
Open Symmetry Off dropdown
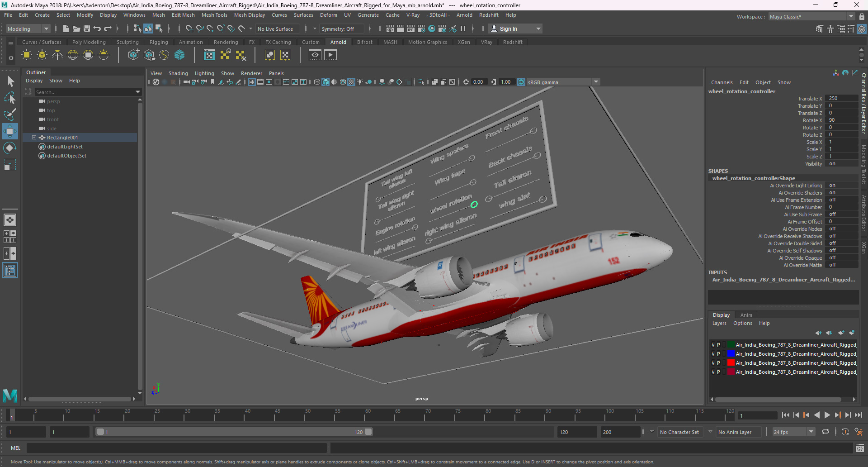point(341,29)
